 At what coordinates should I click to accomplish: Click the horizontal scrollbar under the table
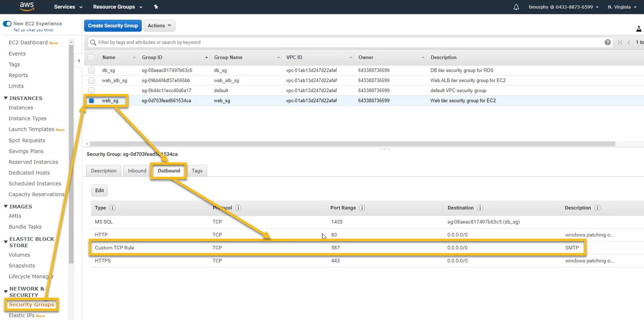pyautogui.click(x=353, y=144)
